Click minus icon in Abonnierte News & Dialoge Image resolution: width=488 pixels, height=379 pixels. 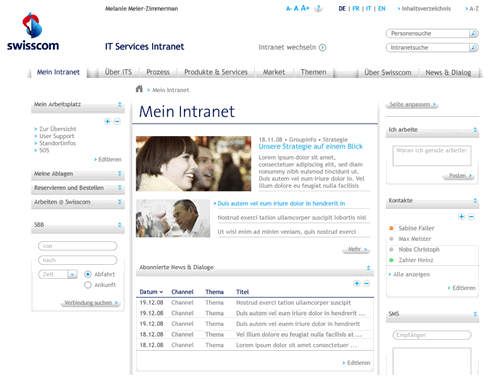[366, 283]
